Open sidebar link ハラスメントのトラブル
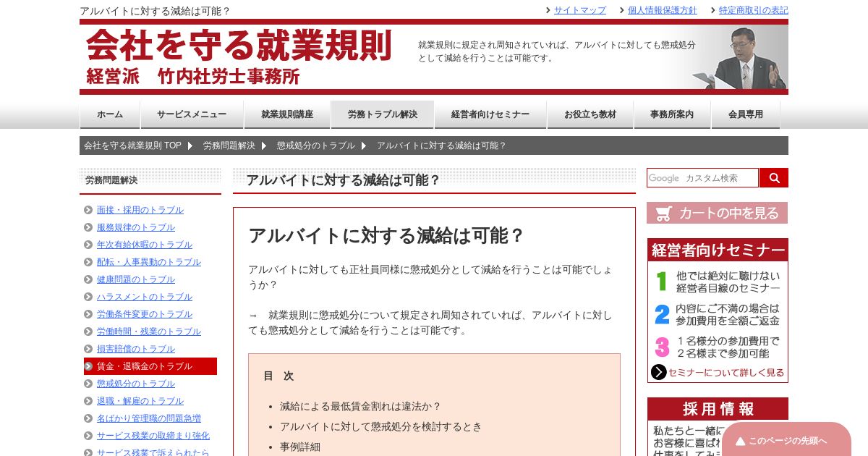 click(145, 297)
